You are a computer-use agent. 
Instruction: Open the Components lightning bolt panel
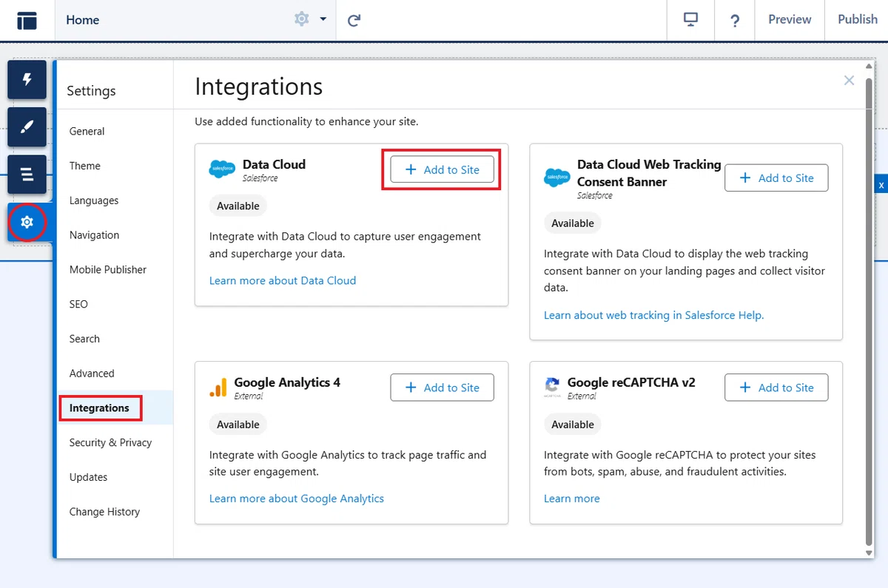coord(27,80)
